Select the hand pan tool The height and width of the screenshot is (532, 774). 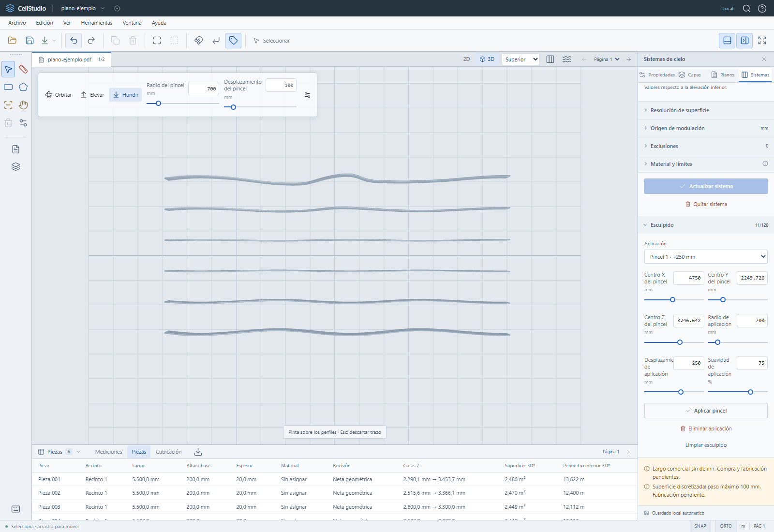pos(23,105)
